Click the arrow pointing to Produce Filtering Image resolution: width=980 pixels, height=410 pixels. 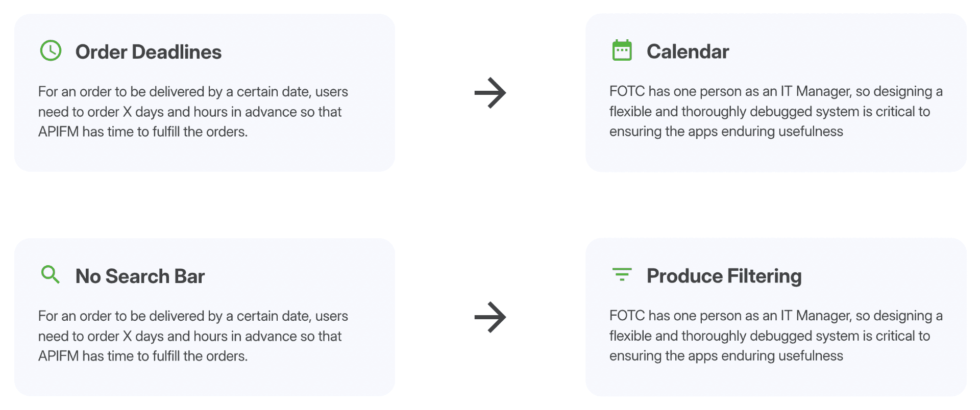[x=490, y=317]
